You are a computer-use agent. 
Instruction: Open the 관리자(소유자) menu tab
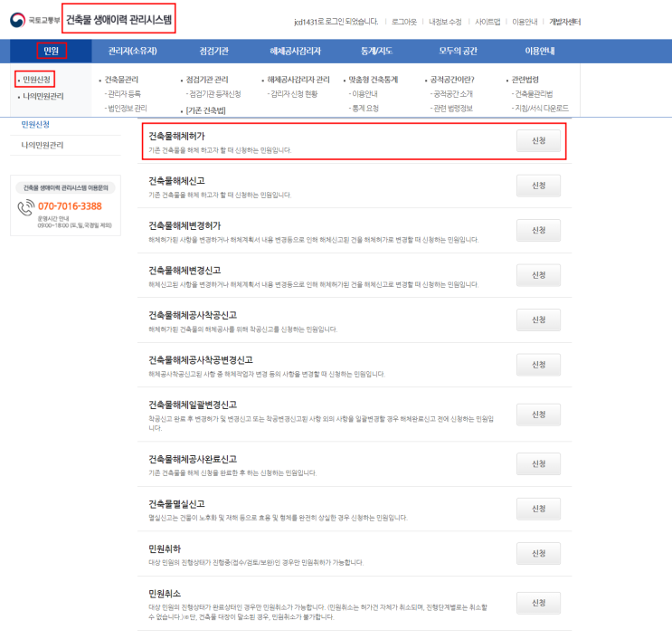pyautogui.click(x=132, y=51)
